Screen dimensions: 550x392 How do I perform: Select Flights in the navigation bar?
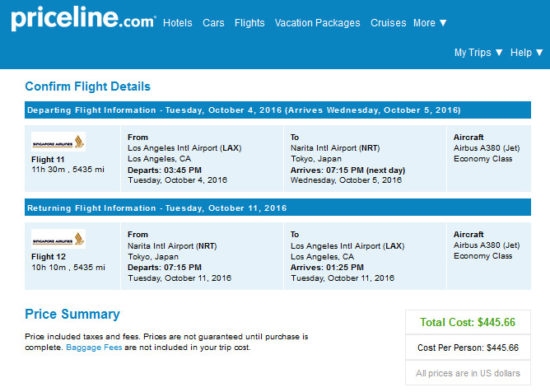(249, 23)
